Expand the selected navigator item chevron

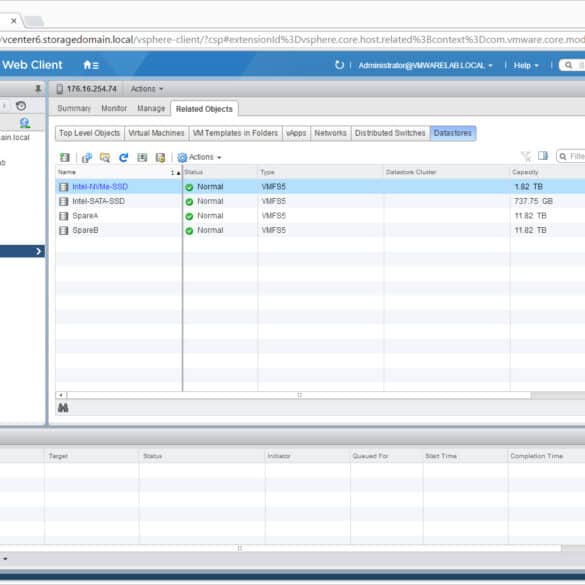pyautogui.click(x=38, y=251)
